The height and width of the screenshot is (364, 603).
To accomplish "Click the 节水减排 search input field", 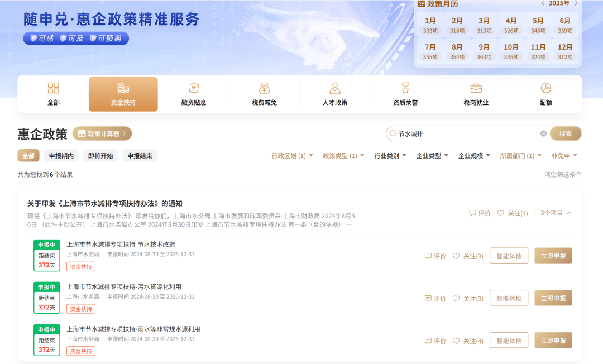I will point(466,133).
